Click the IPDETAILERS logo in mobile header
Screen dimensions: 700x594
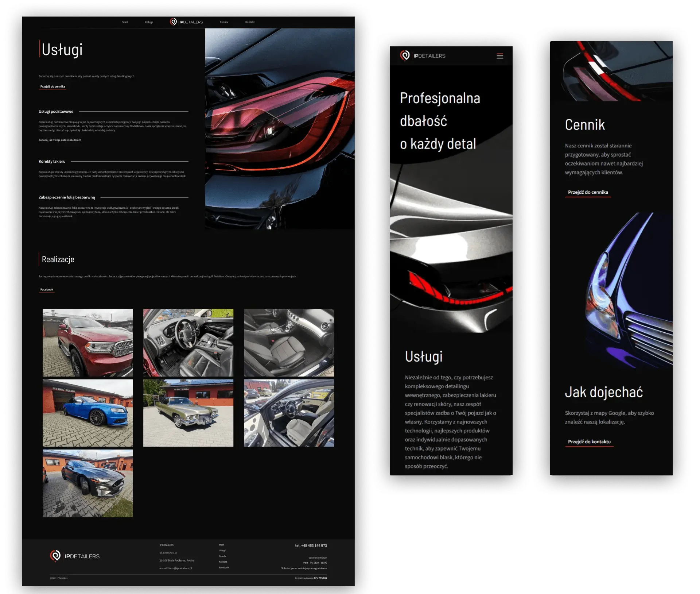423,56
